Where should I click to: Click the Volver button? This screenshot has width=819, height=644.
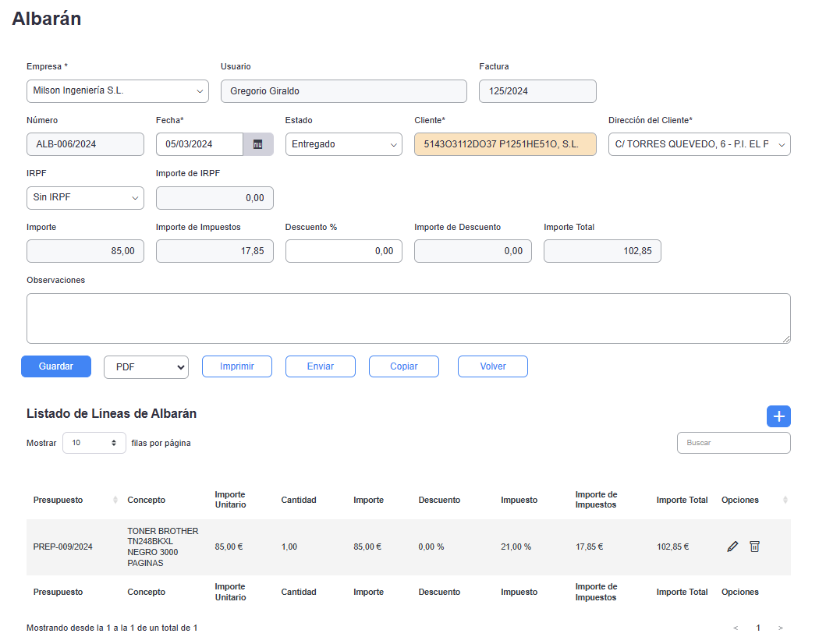(x=493, y=366)
